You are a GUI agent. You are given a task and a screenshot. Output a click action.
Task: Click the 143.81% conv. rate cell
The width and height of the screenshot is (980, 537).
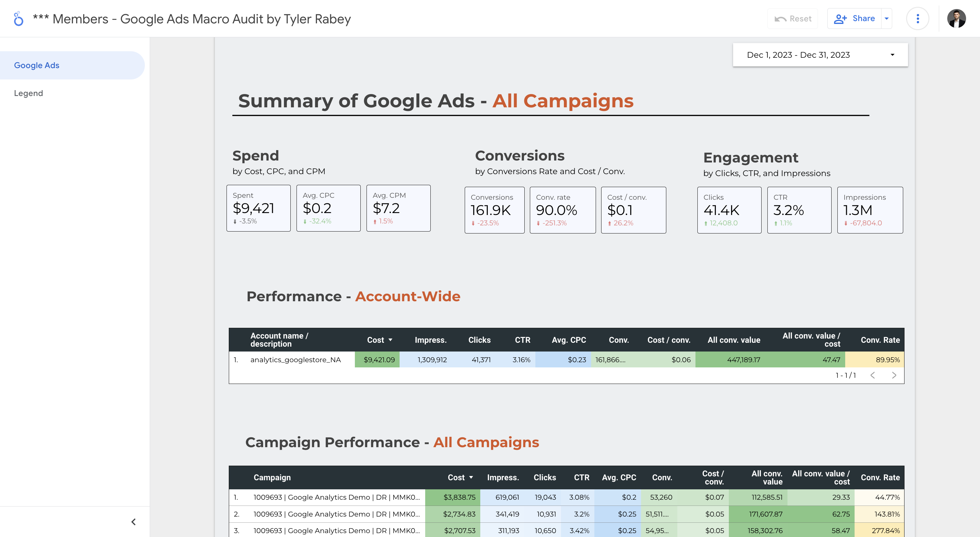point(880,514)
